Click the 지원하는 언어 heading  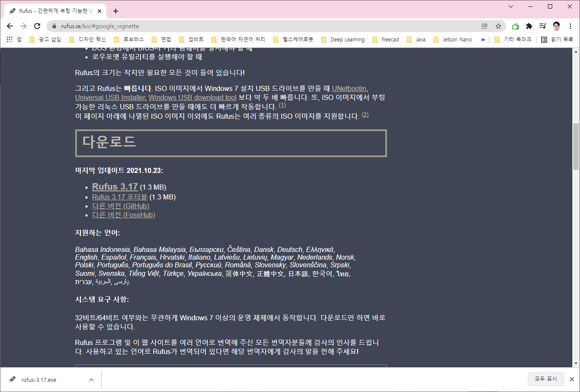point(98,233)
